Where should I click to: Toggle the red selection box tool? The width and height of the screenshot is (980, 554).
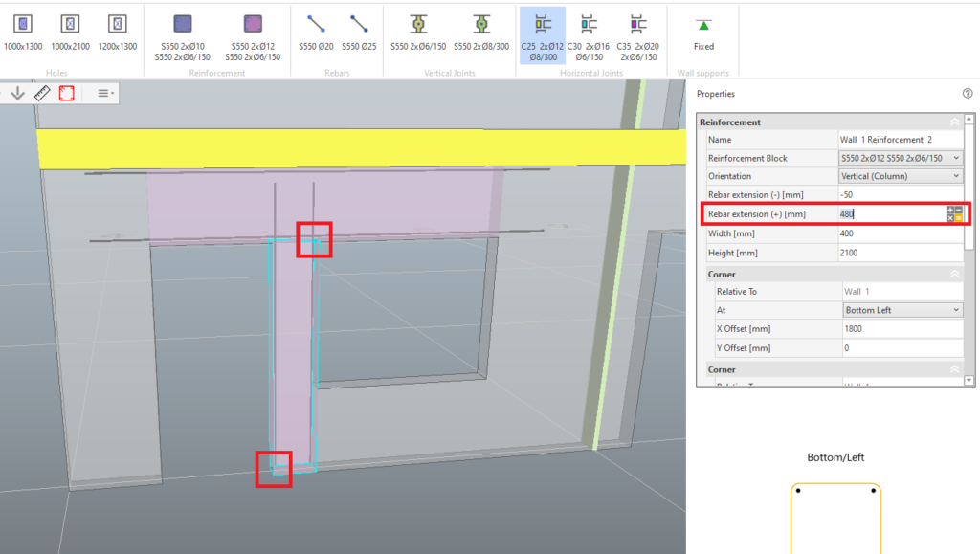click(x=67, y=93)
